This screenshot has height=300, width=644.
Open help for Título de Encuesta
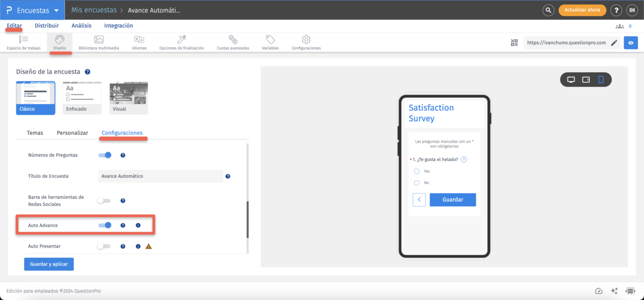tap(228, 176)
